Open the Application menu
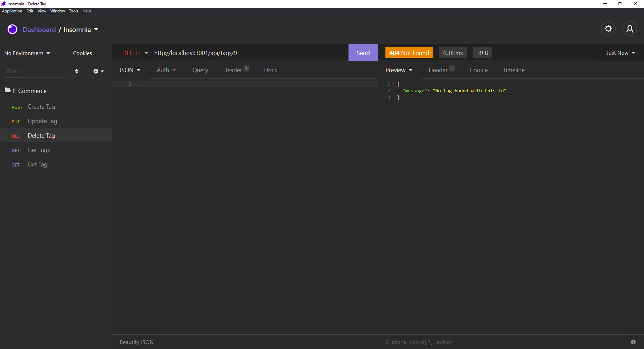This screenshot has height=349, width=644. point(12,11)
